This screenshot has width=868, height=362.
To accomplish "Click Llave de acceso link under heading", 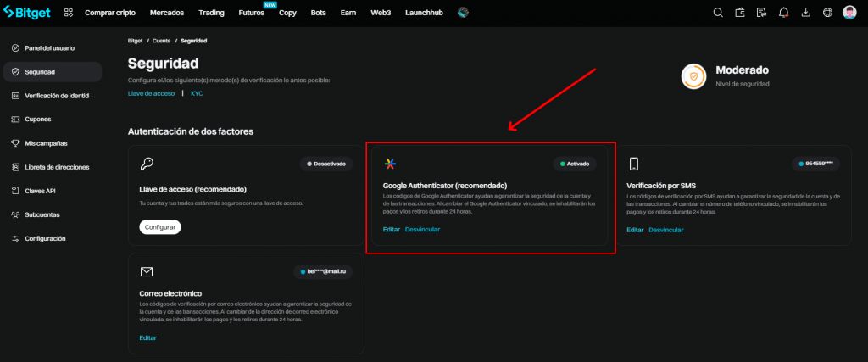I will pos(151,93).
